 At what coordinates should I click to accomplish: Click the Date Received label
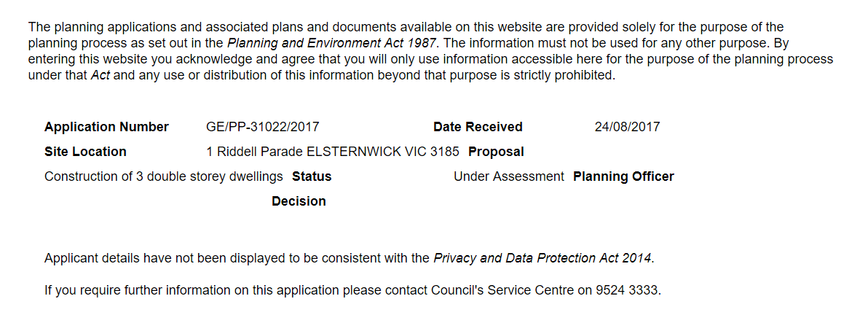point(478,127)
